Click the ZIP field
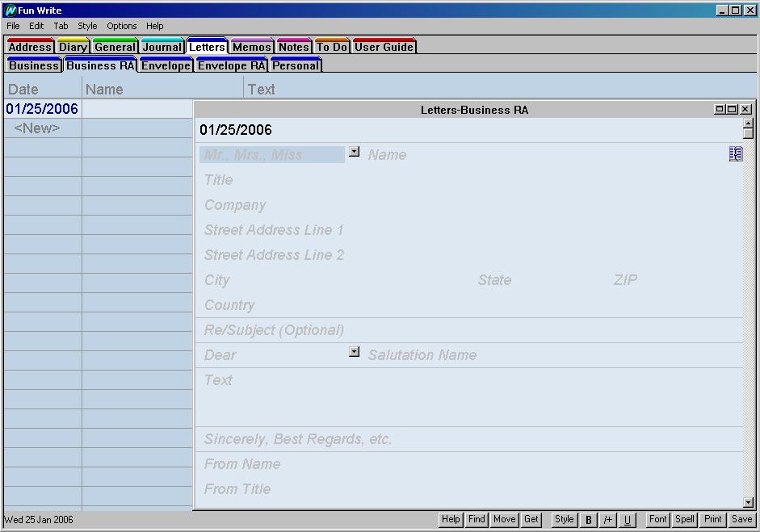 tap(676, 280)
